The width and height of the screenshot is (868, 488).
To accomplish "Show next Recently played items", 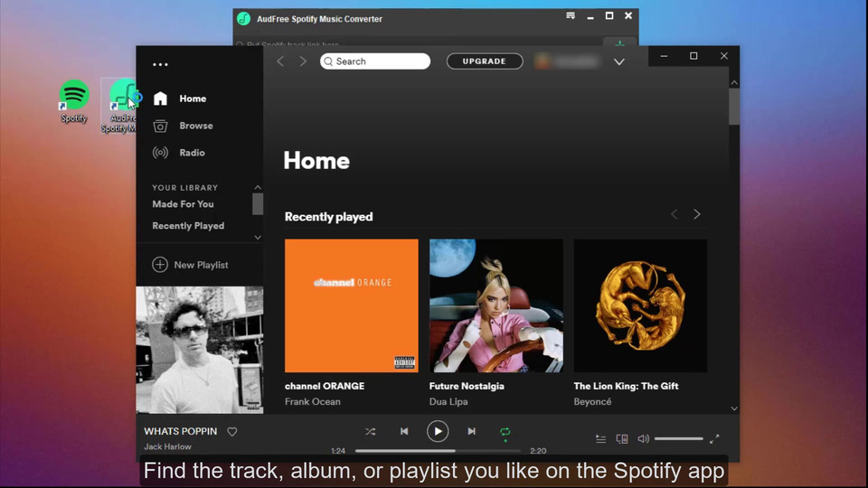I will point(696,214).
